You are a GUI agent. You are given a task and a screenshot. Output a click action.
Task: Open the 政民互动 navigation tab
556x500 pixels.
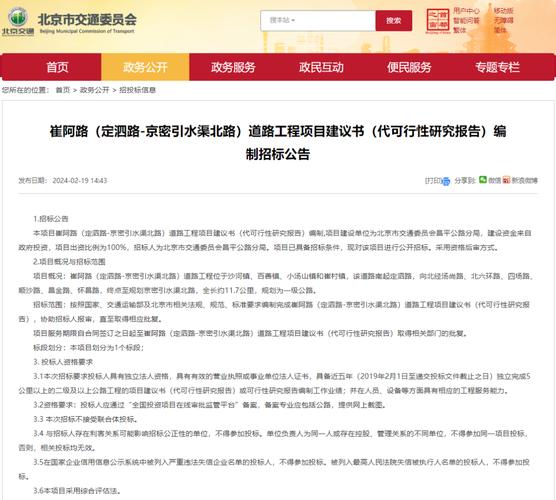coord(321,67)
